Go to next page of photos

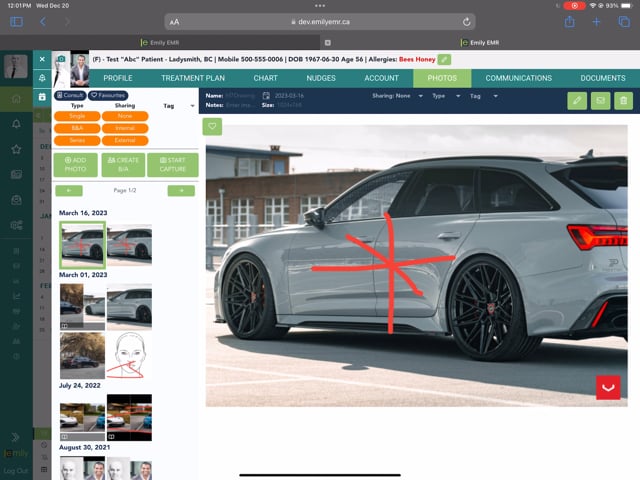[x=181, y=191]
